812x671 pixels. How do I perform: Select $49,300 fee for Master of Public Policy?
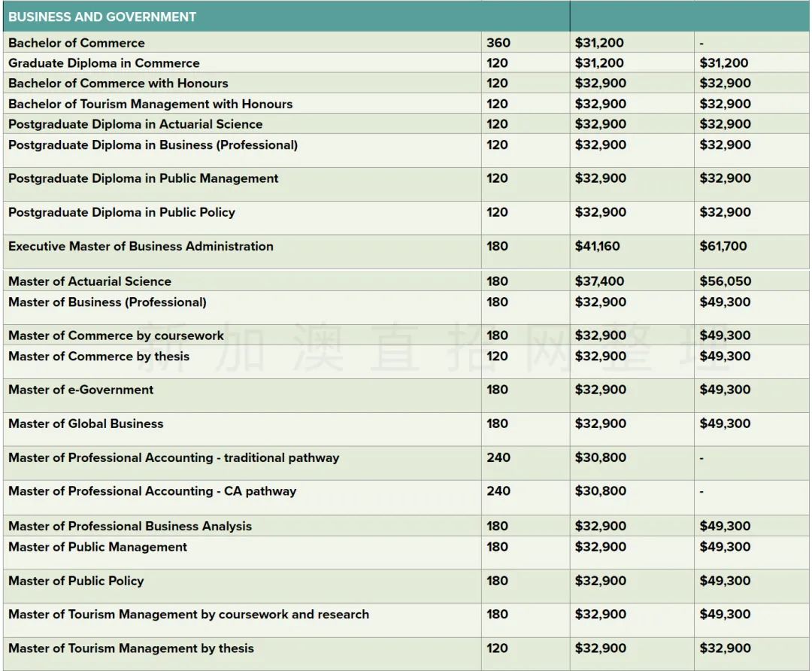(725, 580)
